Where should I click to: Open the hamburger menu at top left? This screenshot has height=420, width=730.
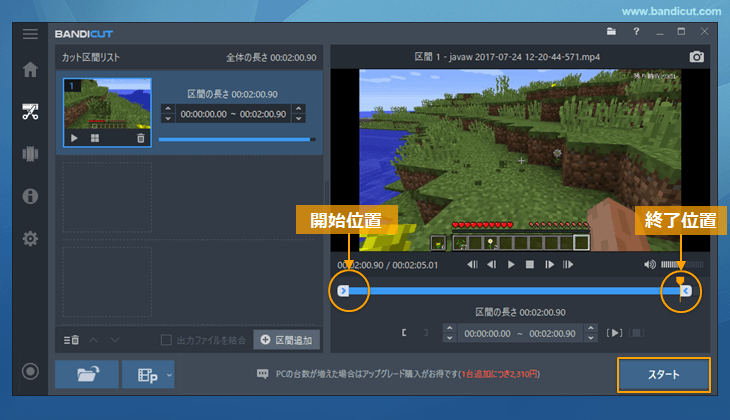(30, 34)
